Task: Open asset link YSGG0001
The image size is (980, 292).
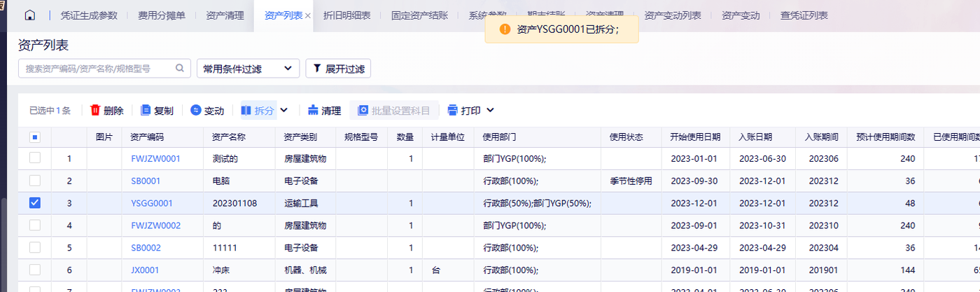Action: coord(152,203)
